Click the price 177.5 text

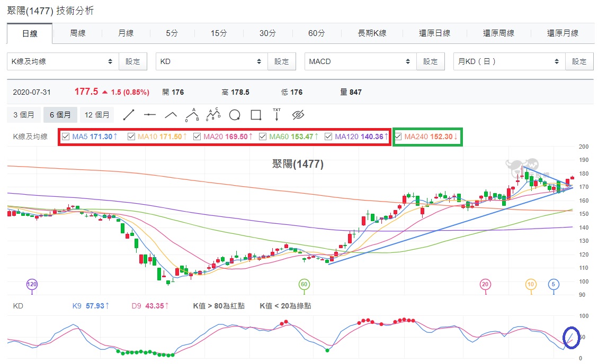[x=86, y=92]
